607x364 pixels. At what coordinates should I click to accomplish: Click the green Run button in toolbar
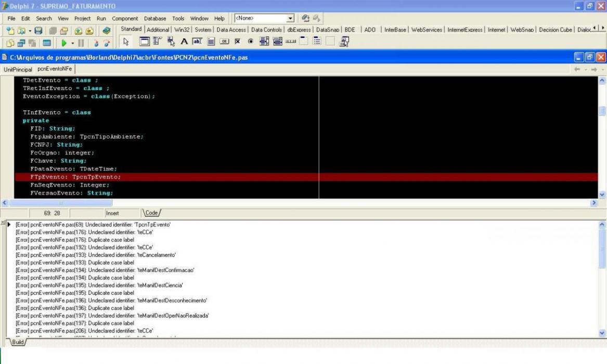pos(64,43)
